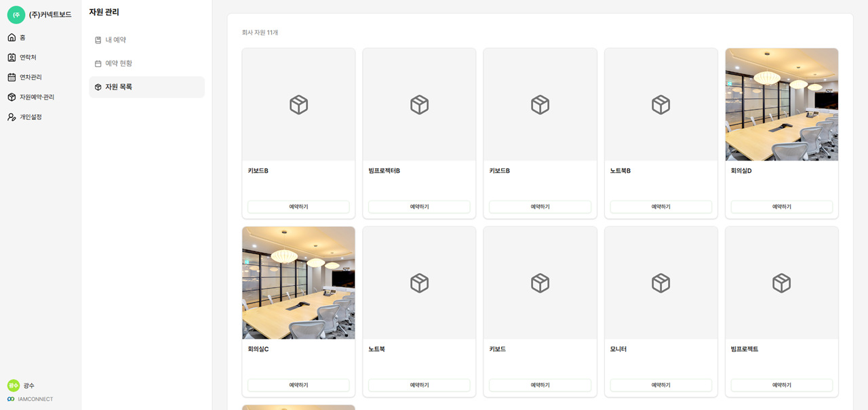Click the 빔프로젝트 resource title
Screen dimensions: 868x410
(745, 349)
